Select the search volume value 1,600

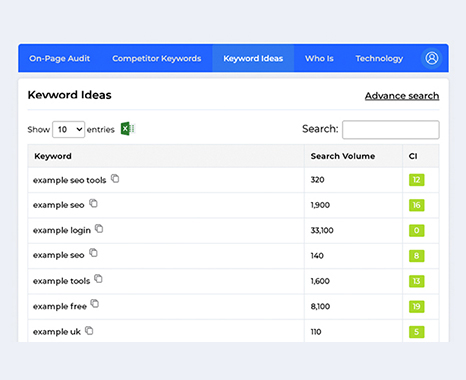click(320, 281)
